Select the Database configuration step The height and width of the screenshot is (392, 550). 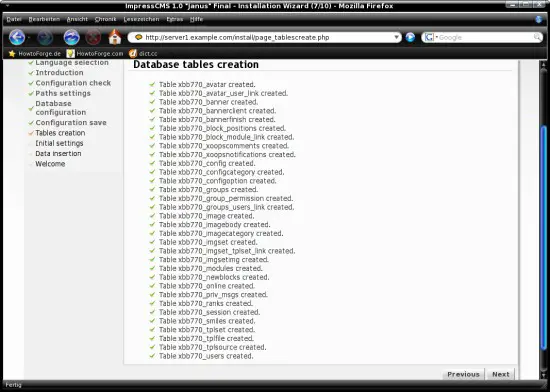pyautogui.click(x=60, y=108)
